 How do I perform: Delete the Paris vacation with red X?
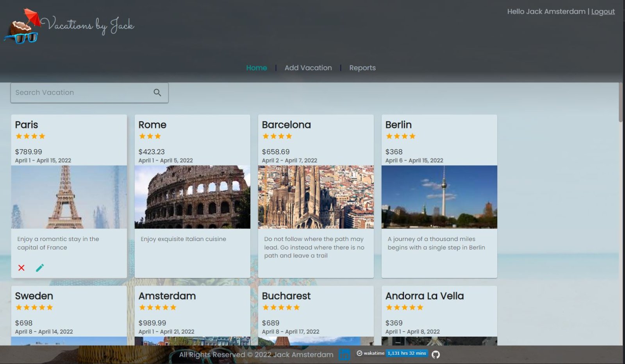tap(21, 268)
